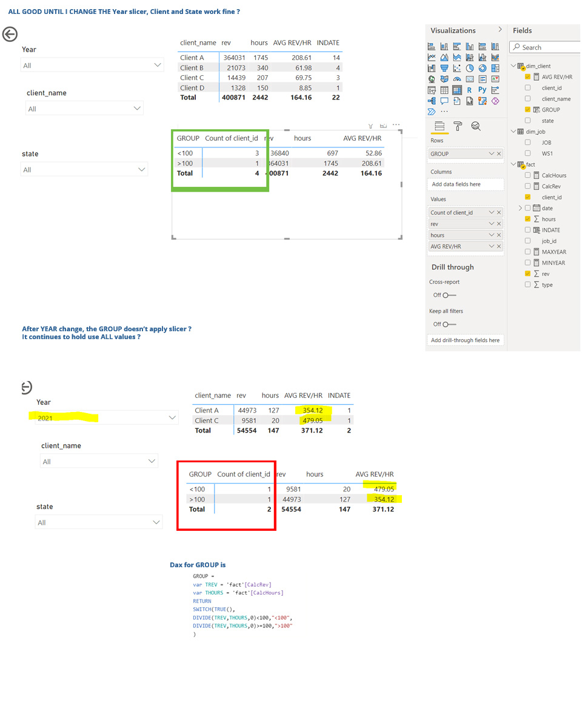Image resolution: width=585 pixels, height=728 pixels.
Task: Remove the rev field from Values
Action: [x=500, y=224]
